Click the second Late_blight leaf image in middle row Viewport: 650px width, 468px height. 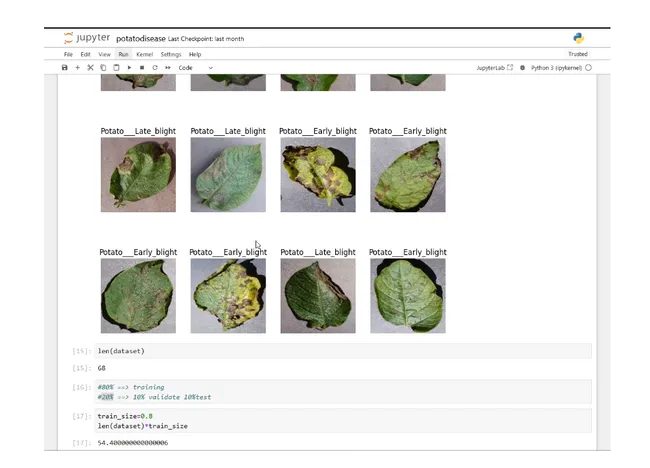228,175
